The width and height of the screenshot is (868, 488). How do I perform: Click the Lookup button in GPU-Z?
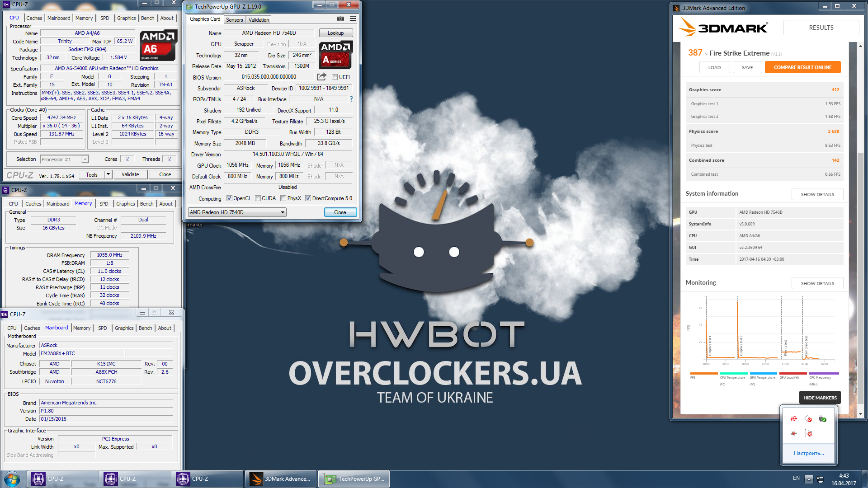point(336,33)
